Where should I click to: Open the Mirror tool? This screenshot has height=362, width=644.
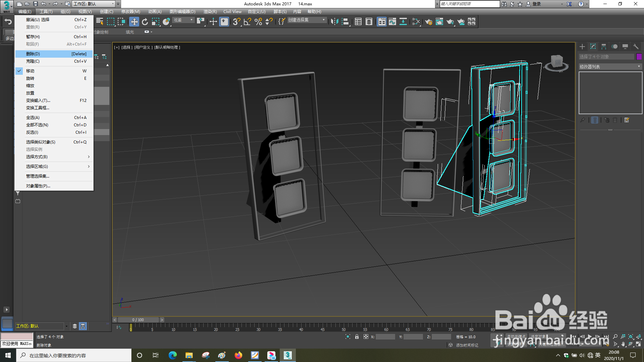[x=334, y=22]
